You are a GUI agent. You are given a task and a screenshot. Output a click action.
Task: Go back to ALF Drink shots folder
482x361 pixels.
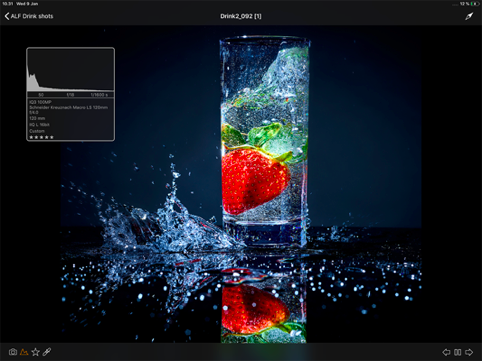point(29,16)
